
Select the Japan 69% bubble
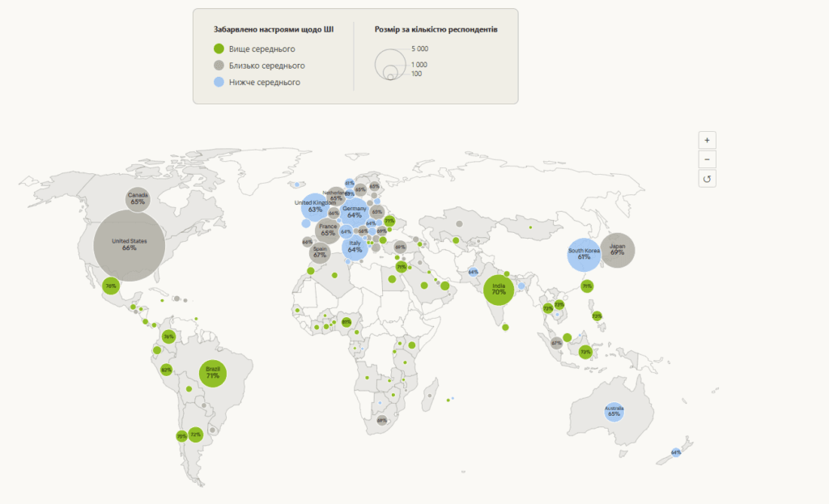point(617,249)
